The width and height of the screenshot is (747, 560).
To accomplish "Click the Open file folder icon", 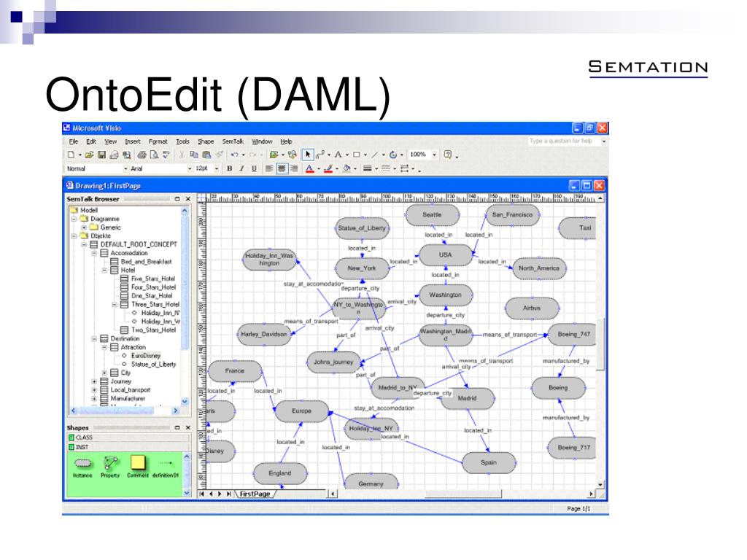I will 89,155.
